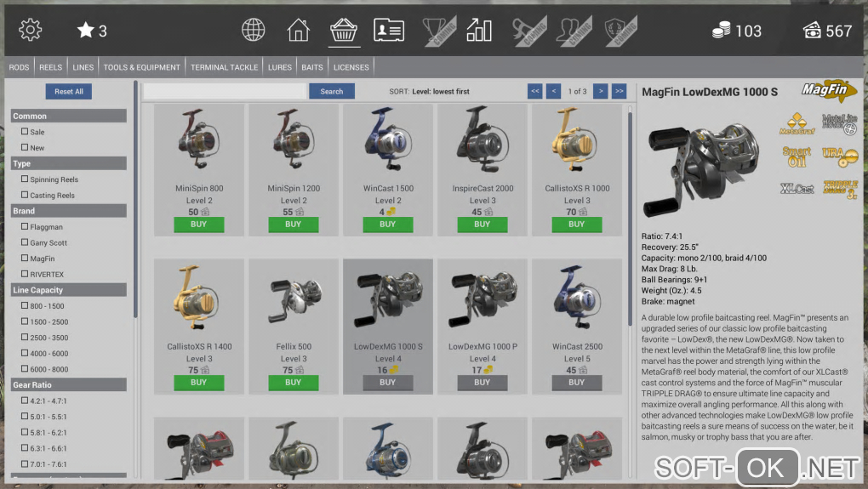
Task: Jump to last page with >> button
Action: pyautogui.click(x=619, y=91)
